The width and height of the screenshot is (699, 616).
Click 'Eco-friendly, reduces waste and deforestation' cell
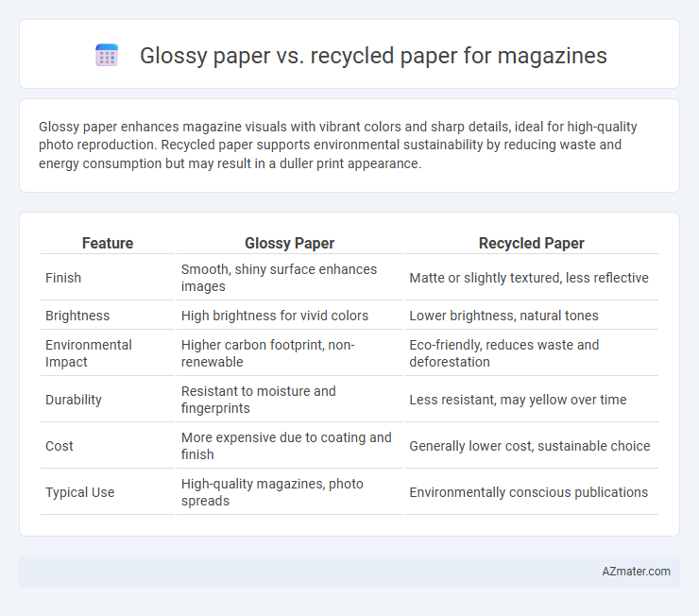[x=531, y=353]
